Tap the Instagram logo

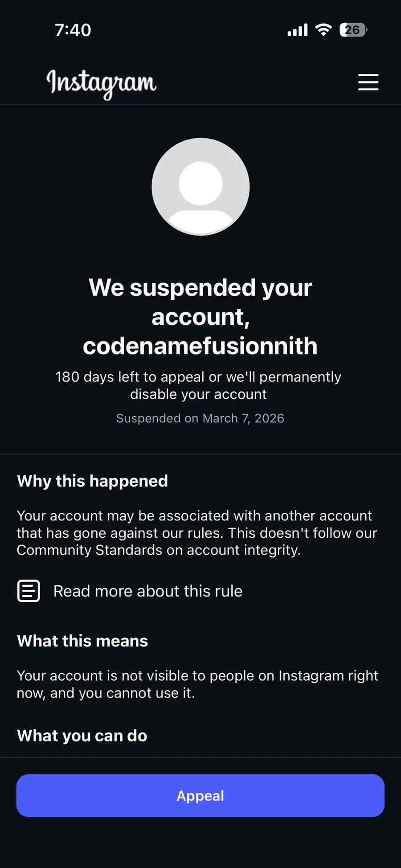coord(102,83)
